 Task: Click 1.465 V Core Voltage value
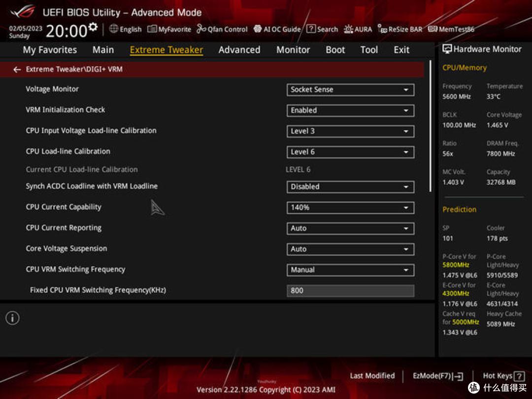coord(498,125)
